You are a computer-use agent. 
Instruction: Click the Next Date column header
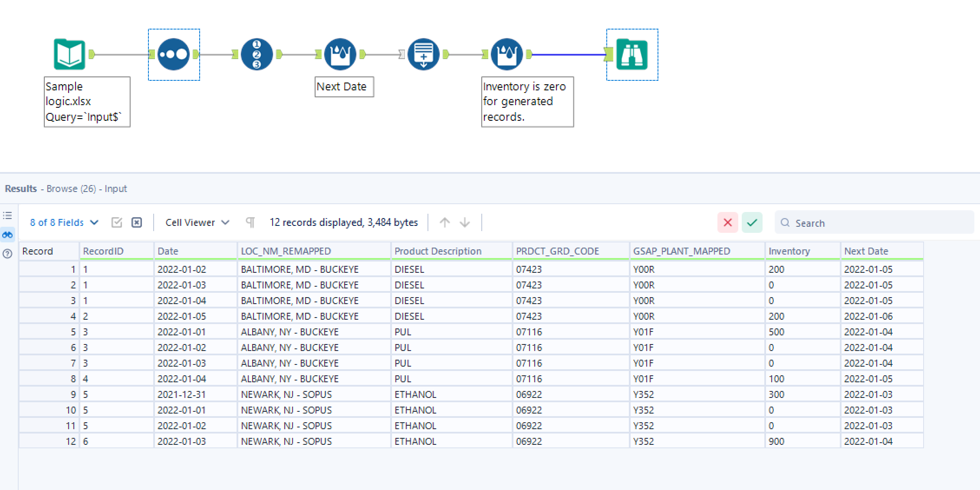point(866,251)
